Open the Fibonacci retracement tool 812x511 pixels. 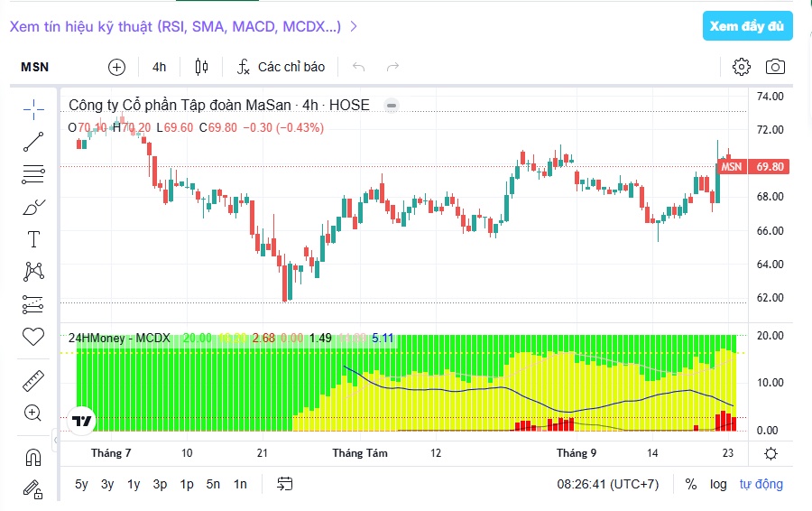point(33,174)
